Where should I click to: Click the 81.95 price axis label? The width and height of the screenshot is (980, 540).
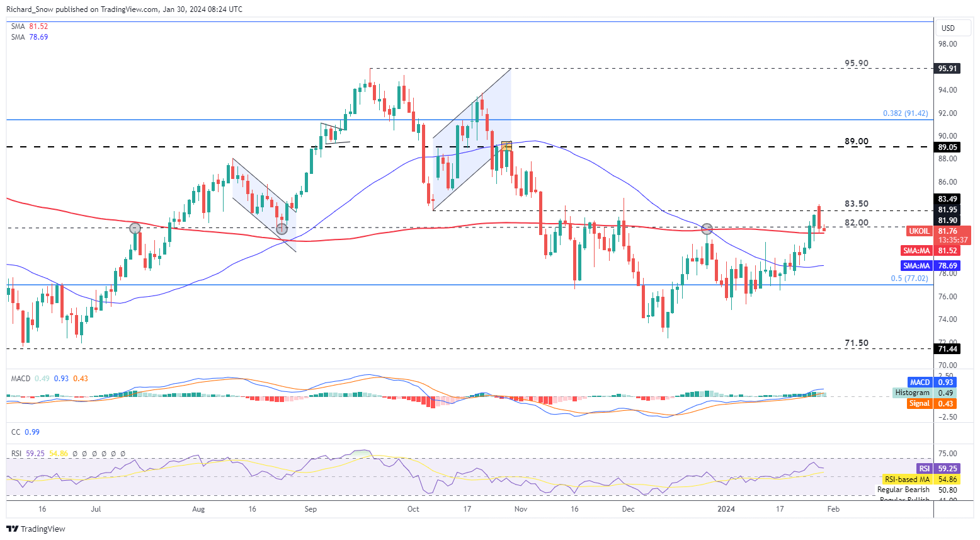[947, 210]
